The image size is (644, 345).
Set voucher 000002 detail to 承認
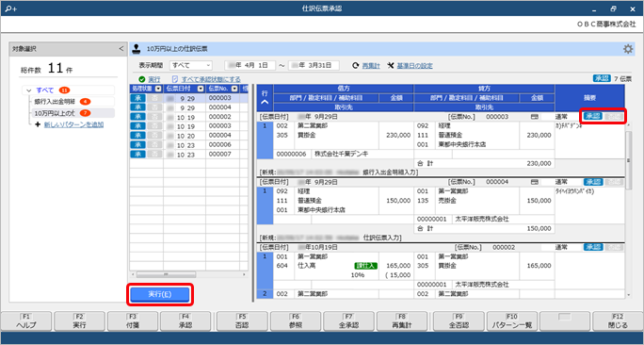point(593,247)
